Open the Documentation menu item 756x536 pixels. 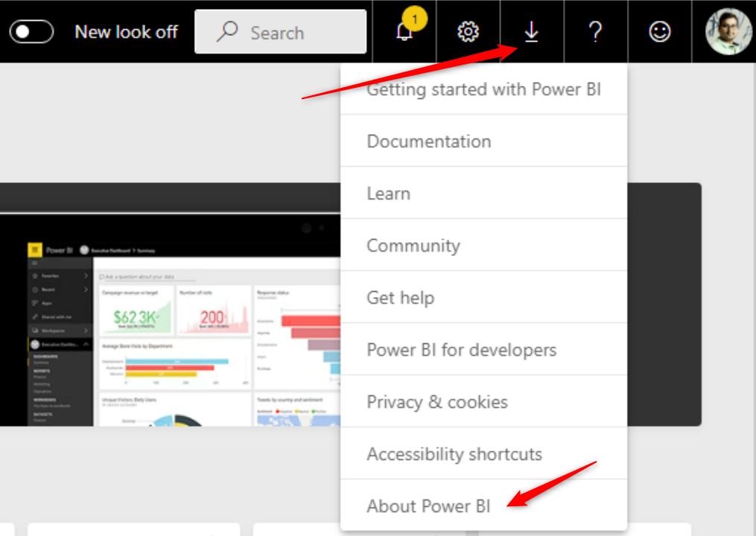point(429,141)
